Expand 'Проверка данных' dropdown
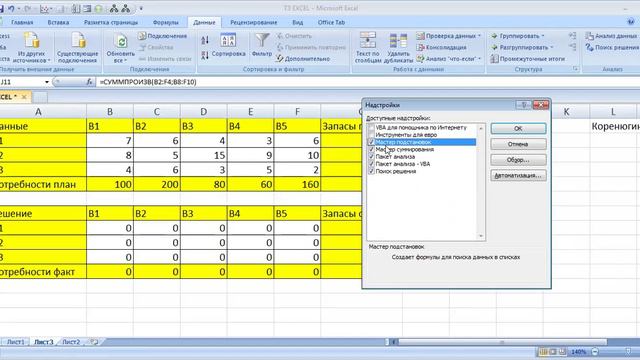This screenshot has width=640, height=360. pyautogui.click(x=479, y=36)
